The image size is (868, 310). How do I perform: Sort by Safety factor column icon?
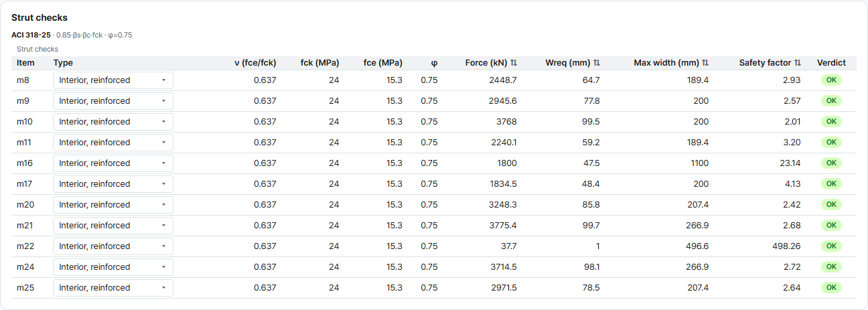coord(798,63)
